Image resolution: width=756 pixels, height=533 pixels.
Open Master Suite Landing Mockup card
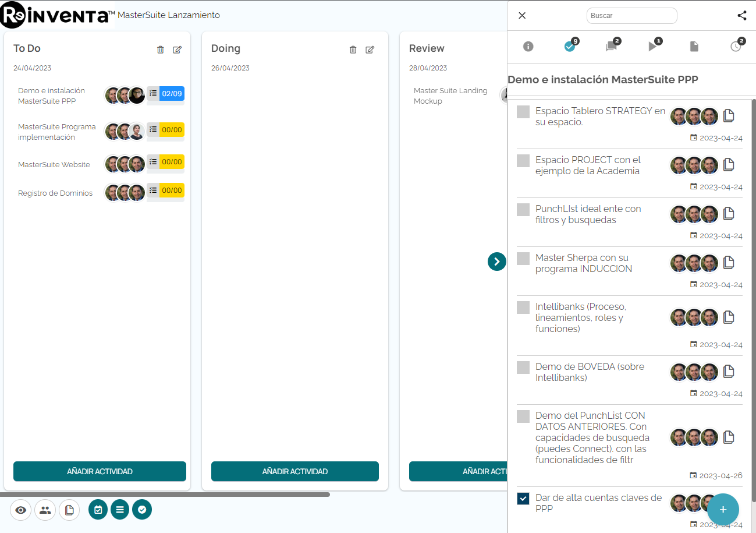[x=450, y=96]
